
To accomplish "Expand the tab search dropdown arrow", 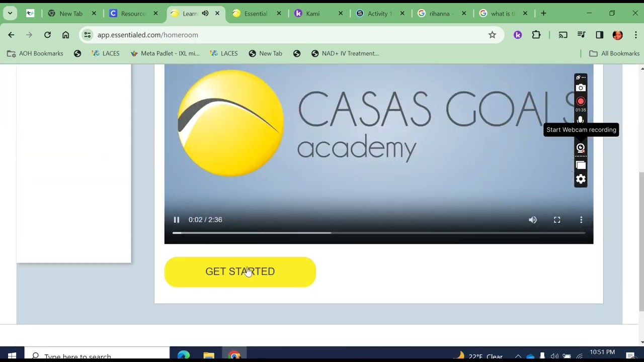I will point(10,14).
